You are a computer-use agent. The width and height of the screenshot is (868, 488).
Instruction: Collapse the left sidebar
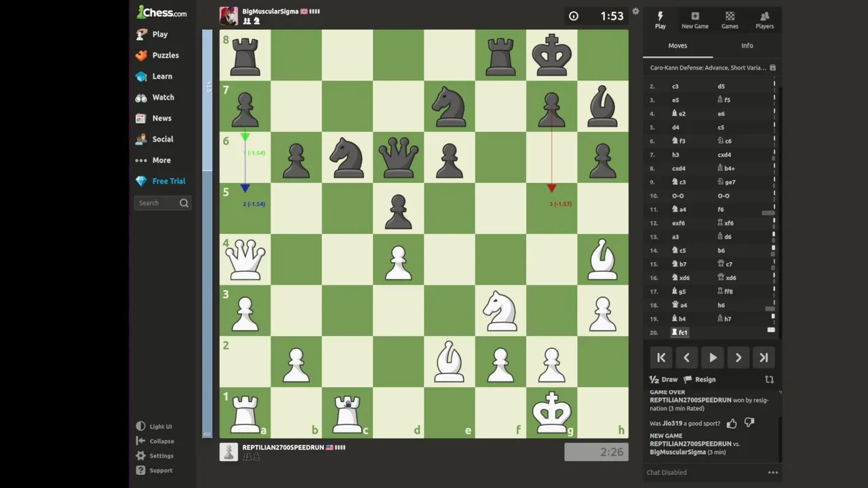[x=155, y=441]
